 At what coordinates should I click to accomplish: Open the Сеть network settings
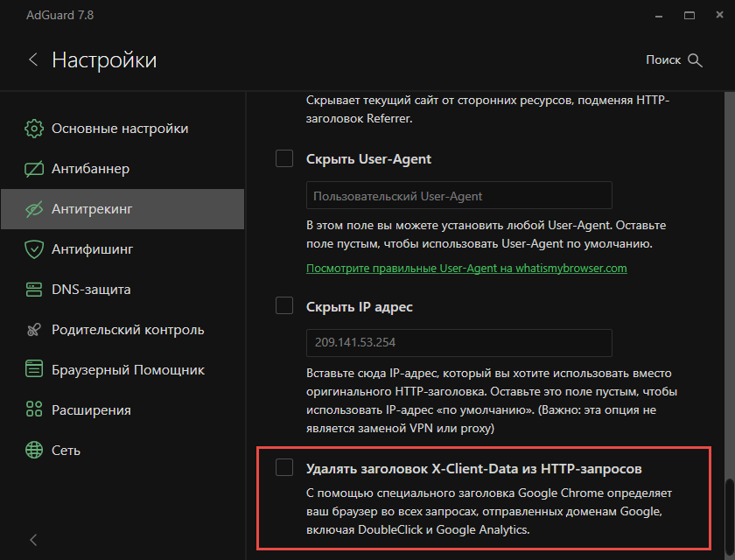point(33,450)
